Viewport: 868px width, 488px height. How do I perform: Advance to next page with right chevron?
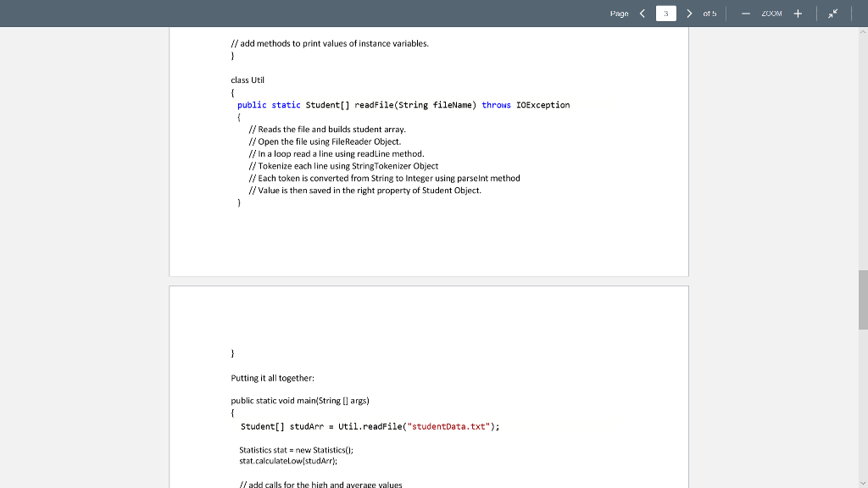[x=689, y=14]
